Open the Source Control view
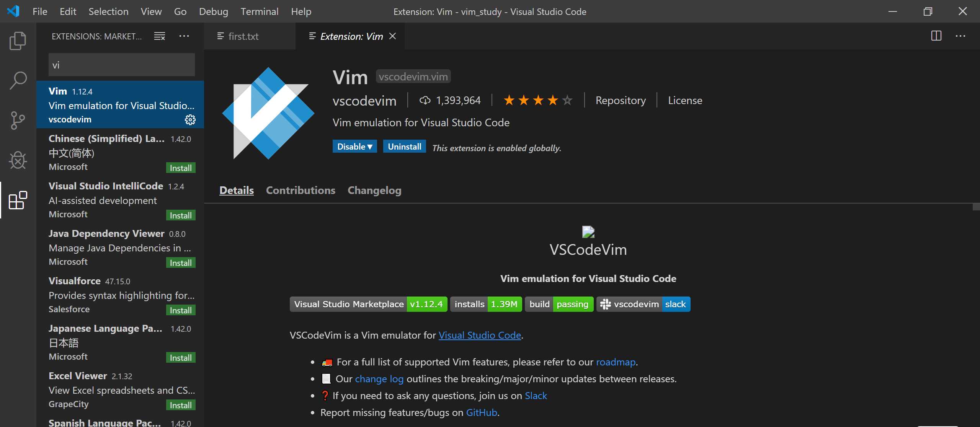 coord(18,120)
